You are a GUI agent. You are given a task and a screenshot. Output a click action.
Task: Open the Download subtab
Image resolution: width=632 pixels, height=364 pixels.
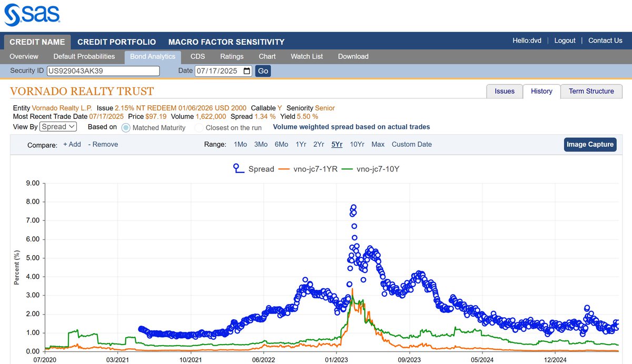click(353, 56)
